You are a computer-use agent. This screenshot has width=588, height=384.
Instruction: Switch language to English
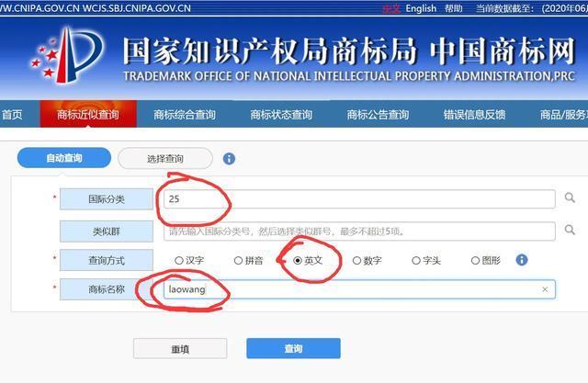(421, 8)
